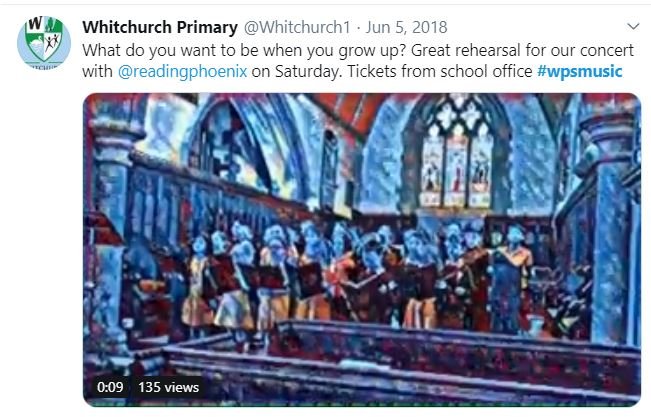Click the "on Saturday" text in the tweet
This screenshot has height=417, width=651.
(295, 71)
